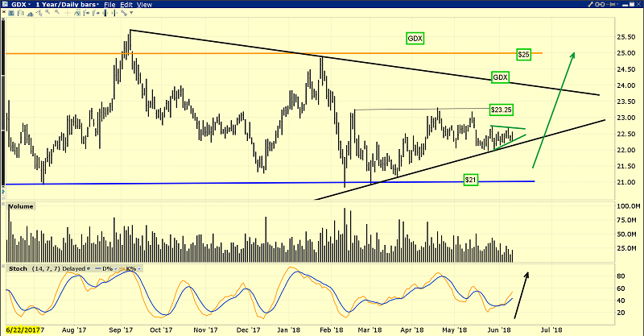The width and height of the screenshot is (644, 336).
Task: Select the mountain chart style icon
Action: click(x=30, y=14)
